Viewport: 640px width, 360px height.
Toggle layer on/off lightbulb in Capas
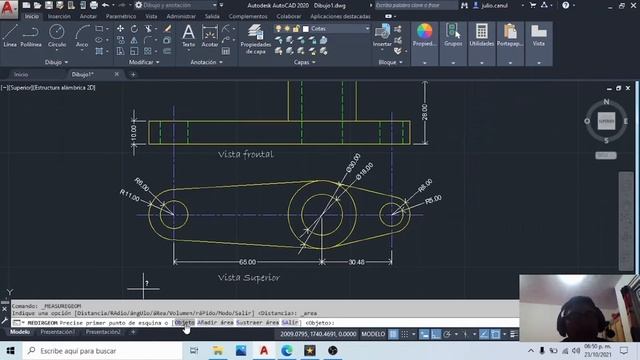click(278, 29)
